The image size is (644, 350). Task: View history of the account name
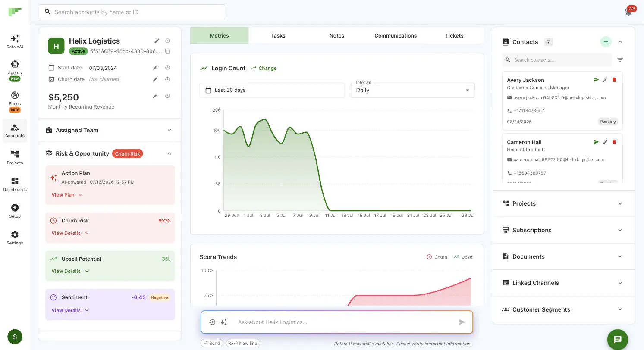(167, 41)
